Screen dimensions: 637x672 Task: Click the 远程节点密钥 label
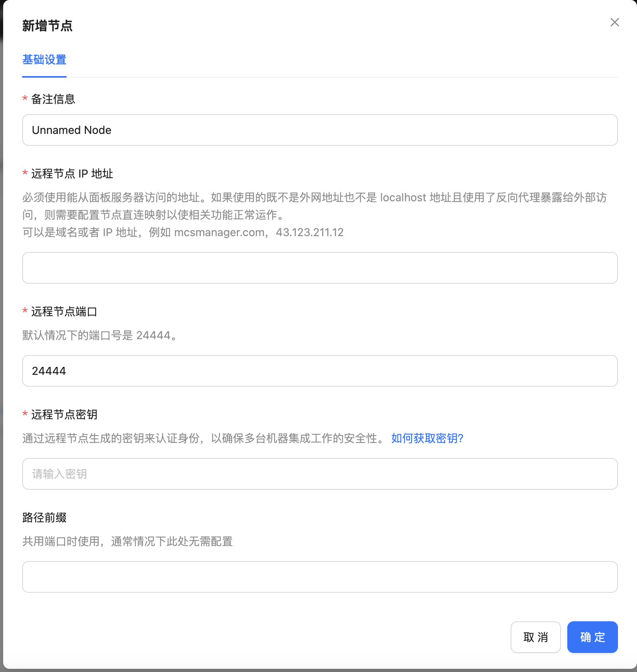pos(64,414)
